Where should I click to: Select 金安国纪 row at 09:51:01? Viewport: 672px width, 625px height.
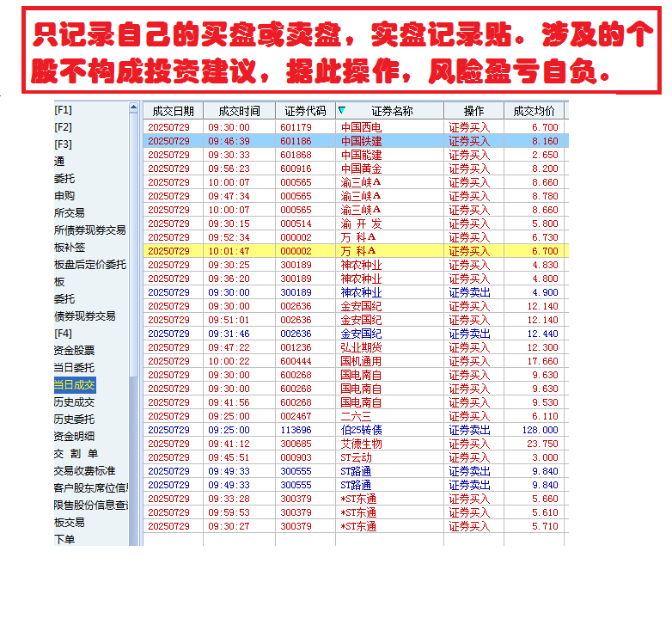[356, 320]
